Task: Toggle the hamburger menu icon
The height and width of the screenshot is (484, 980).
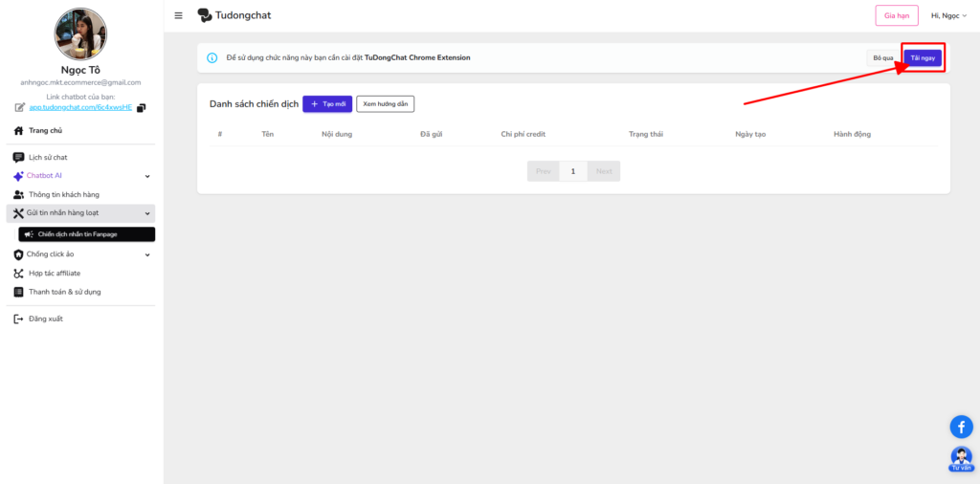Action: [x=179, y=15]
